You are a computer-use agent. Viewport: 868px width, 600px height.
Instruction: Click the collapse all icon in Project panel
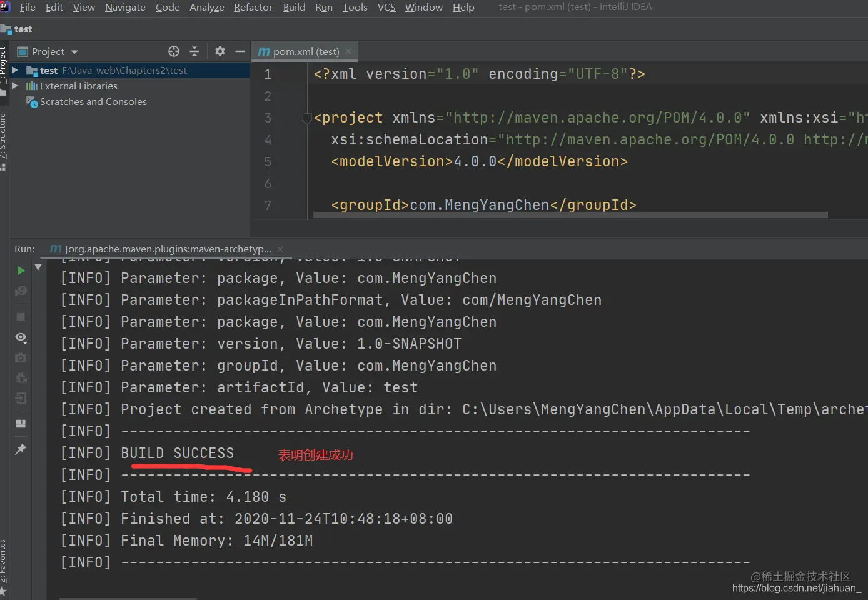tap(194, 51)
